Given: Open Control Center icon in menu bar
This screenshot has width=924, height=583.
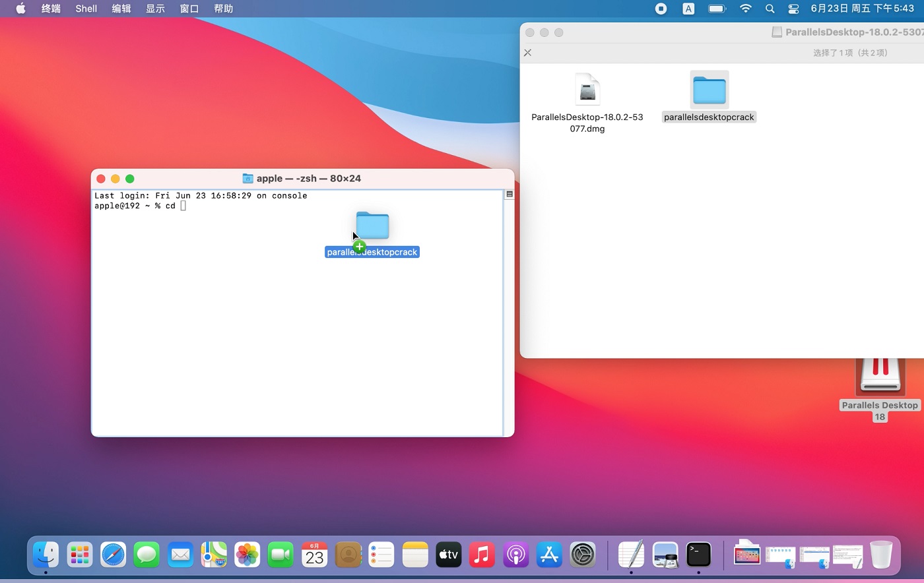Looking at the screenshot, I should pos(793,9).
